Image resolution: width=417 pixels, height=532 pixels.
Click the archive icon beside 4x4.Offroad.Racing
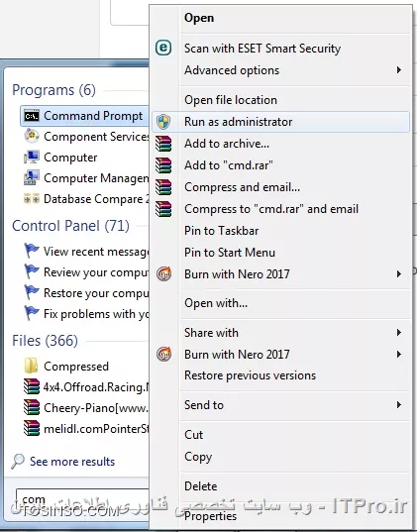point(32,386)
